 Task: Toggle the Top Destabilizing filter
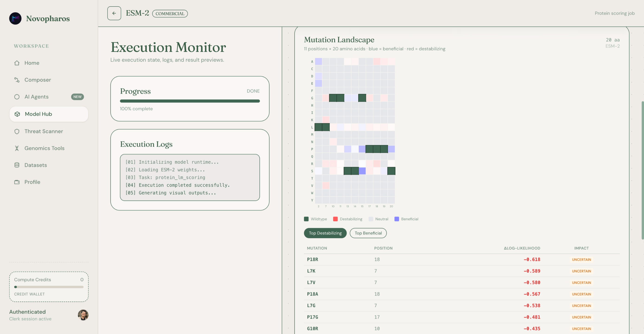pyautogui.click(x=325, y=233)
